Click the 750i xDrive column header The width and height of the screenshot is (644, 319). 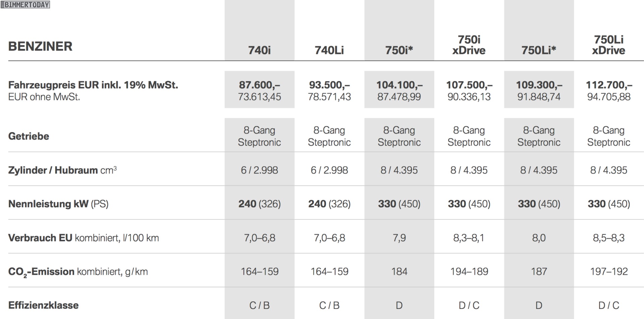click(469, 45)
